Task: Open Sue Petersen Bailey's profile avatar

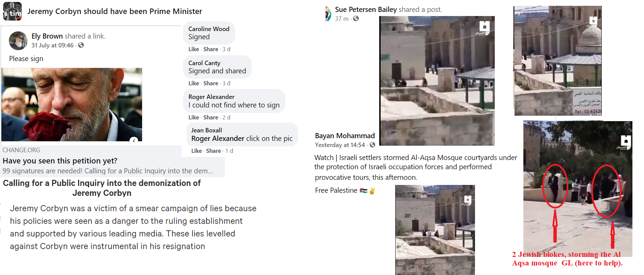Action: [328, 14]
